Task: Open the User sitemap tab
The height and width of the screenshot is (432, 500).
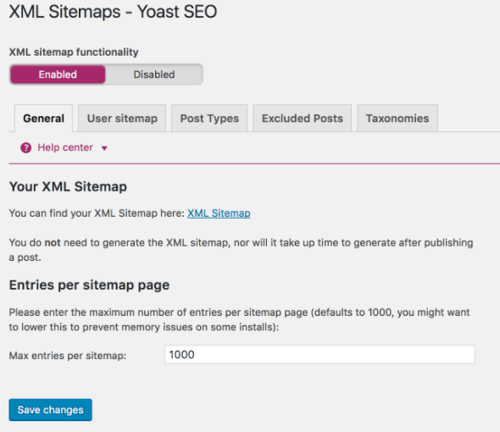Action: 122,118
